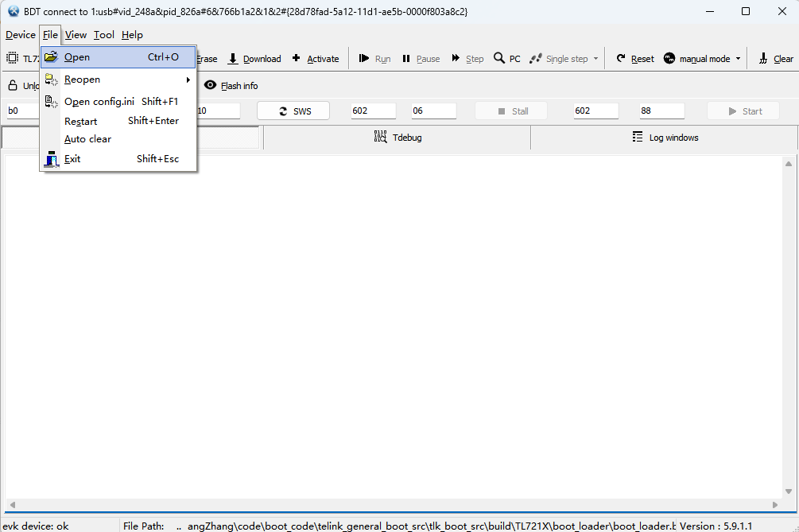Screen dimensions: 799x532
Task: Click the Reset circular arrow icon
Action: tap(621, 58)
